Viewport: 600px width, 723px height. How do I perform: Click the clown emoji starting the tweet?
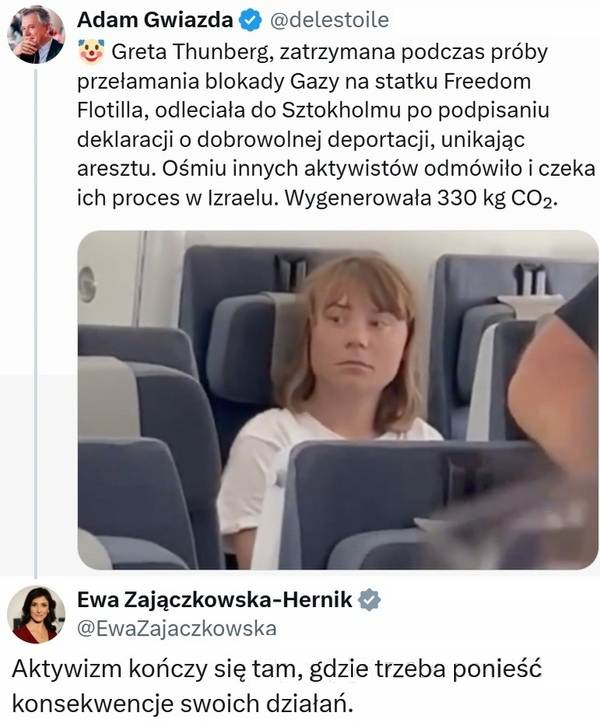pyautogui.click(x=91, y=52)
